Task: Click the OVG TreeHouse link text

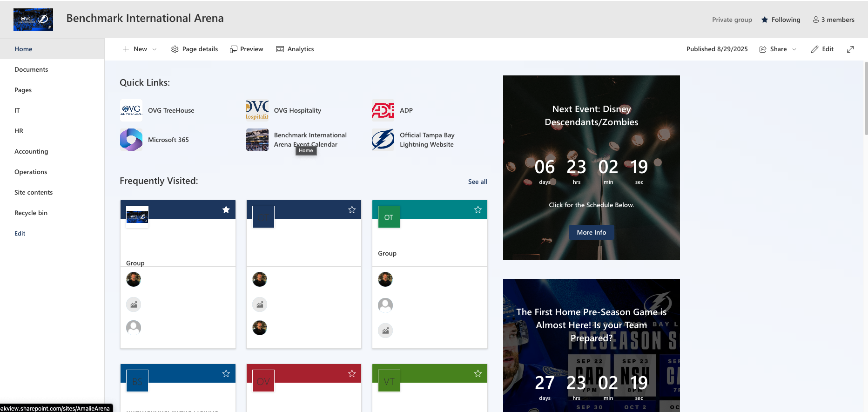Action: pos(171,110)
